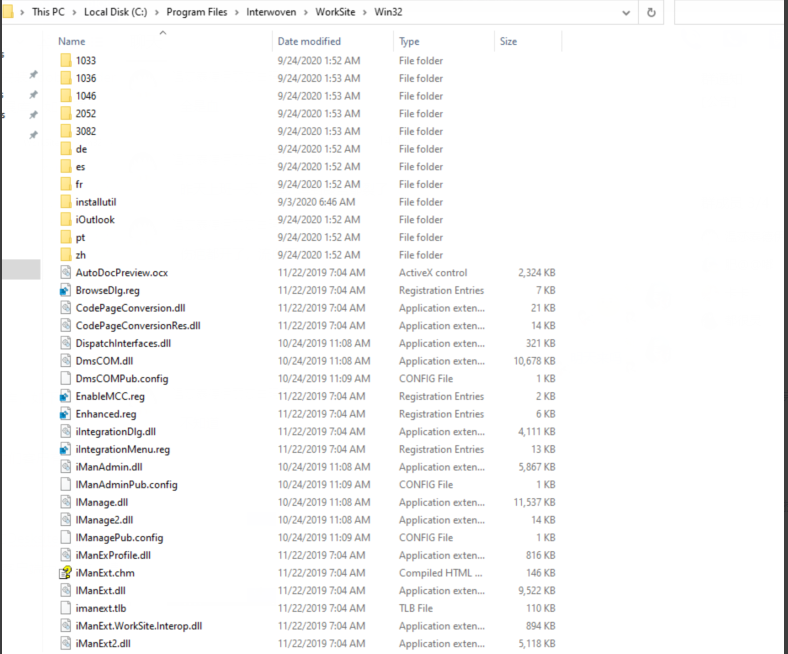Expand chevron after Program Files

click(237, 12)
